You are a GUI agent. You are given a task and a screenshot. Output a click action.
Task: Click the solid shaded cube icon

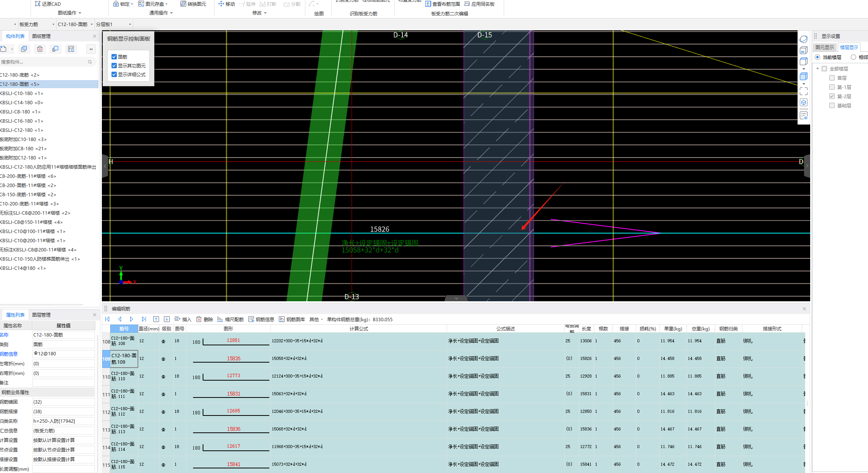(804, 76)
